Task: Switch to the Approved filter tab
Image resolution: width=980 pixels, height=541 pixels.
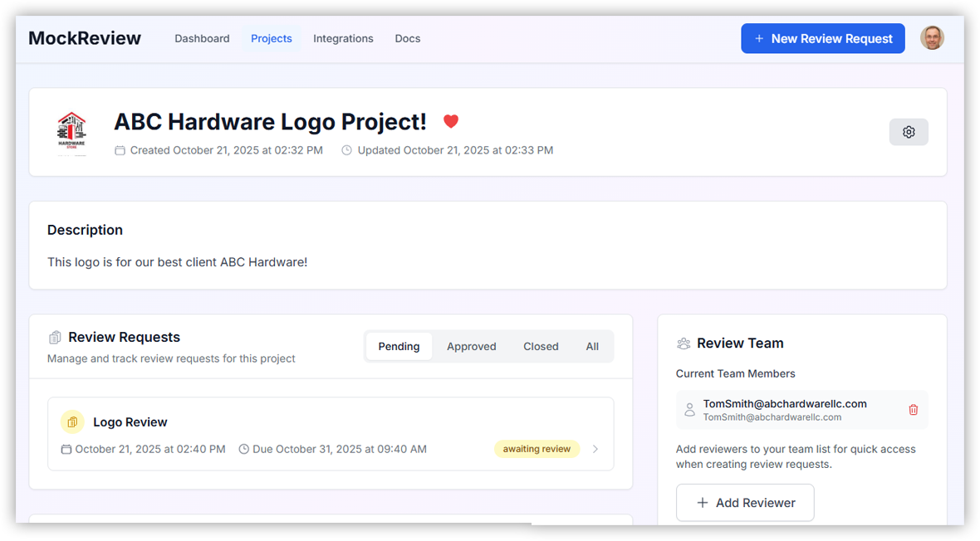Action: pyautogui.click(x=471, y=347)
